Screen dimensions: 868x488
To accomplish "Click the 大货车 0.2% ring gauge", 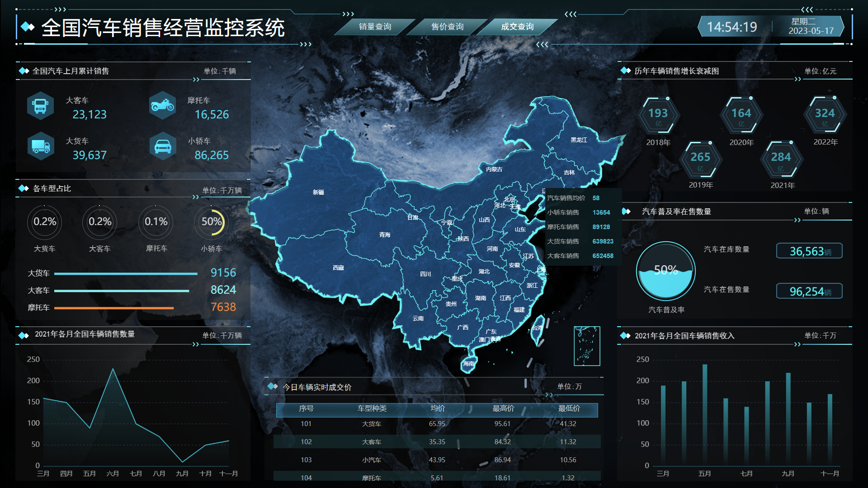I will pyautogui.click(x=45, y=222).
